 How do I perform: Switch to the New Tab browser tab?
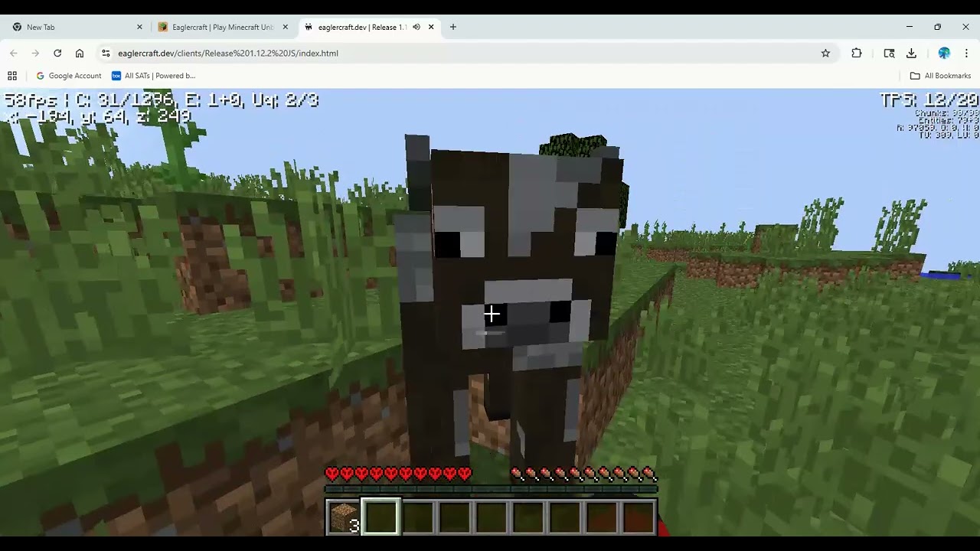pyautogui.click(x=77, y=27)
